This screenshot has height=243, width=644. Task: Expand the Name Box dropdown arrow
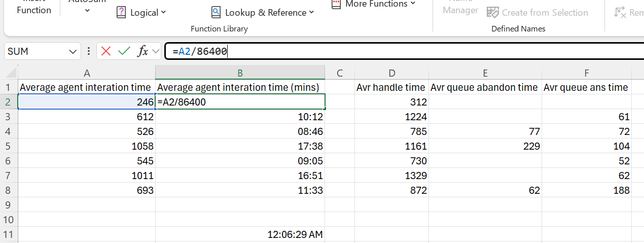click(x=73, y=51)
